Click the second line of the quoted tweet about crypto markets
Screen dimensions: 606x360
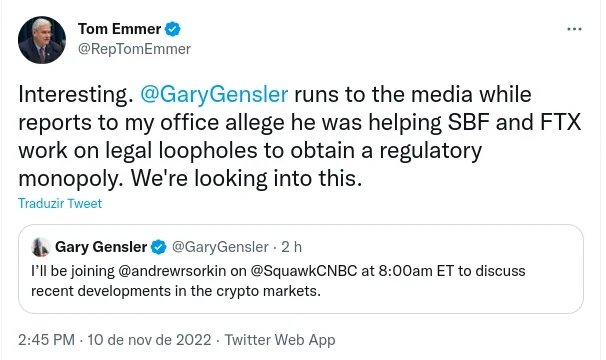tap(176, 291)
